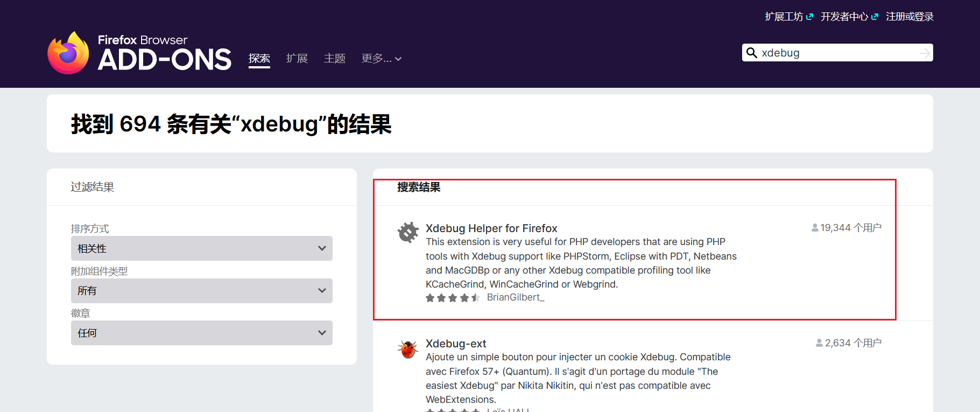Screen dimensions: 980x412
Task: Click user icon beside 19,344 个用户
Action: (x=815, y=228)
